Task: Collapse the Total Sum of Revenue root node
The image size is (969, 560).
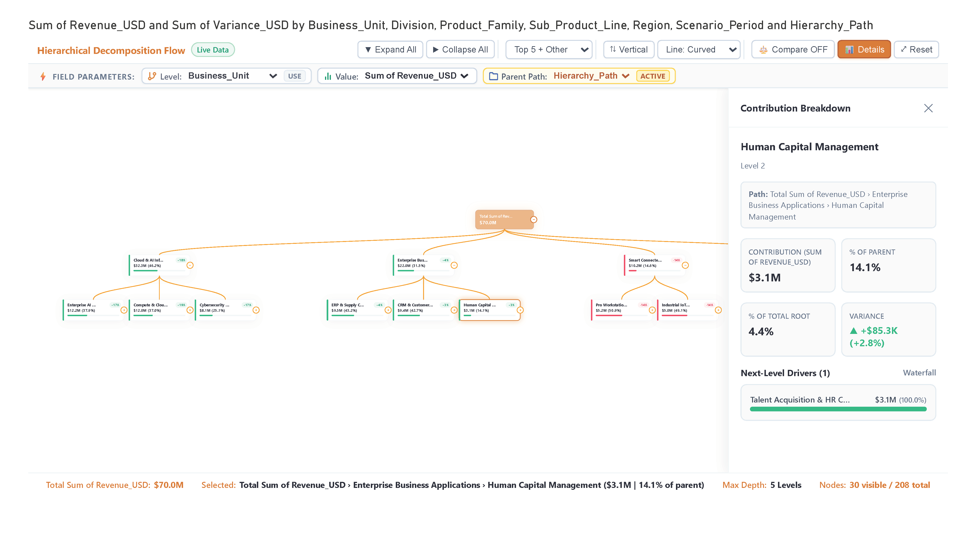Action: click(534, 220)
